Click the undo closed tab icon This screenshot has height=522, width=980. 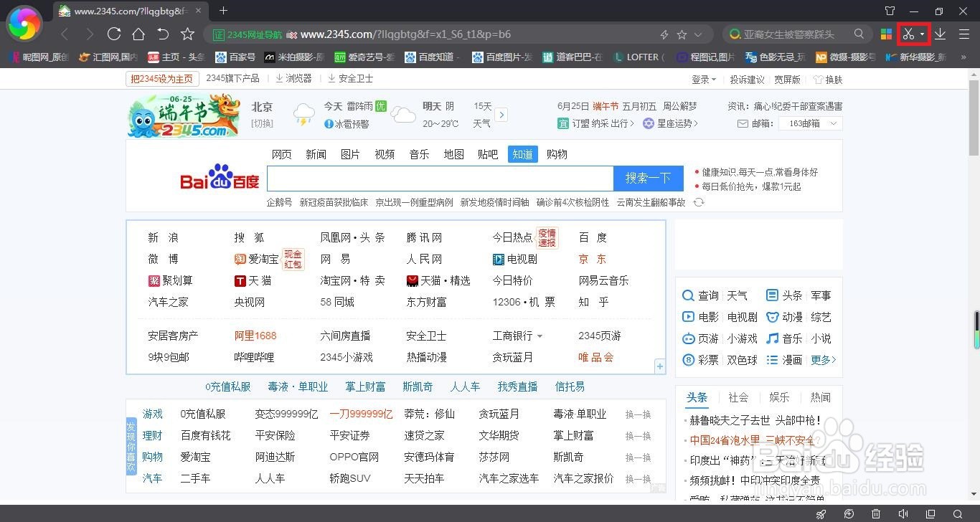click(x=163, y=34)
